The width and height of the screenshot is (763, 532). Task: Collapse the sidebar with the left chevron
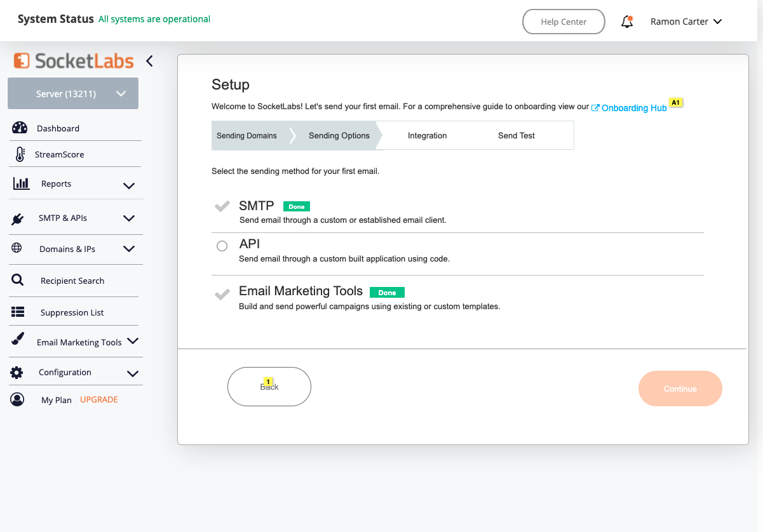click(149, 61)
